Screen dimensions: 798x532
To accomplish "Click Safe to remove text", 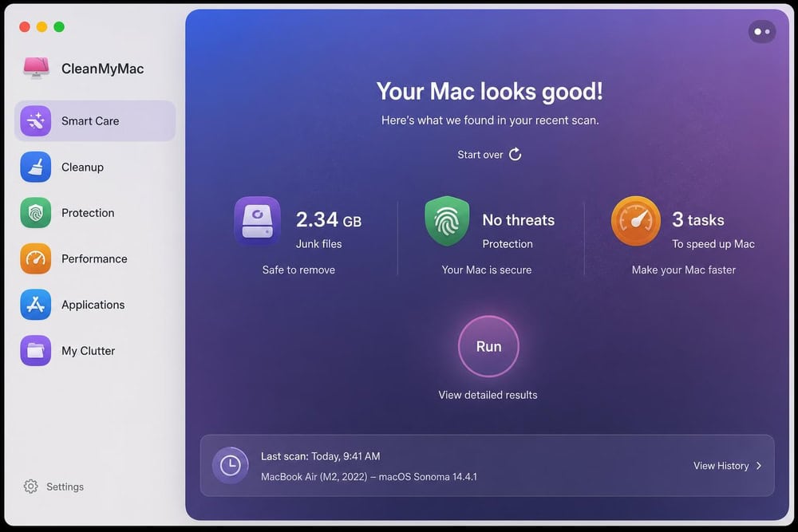I will pos(298,270).
